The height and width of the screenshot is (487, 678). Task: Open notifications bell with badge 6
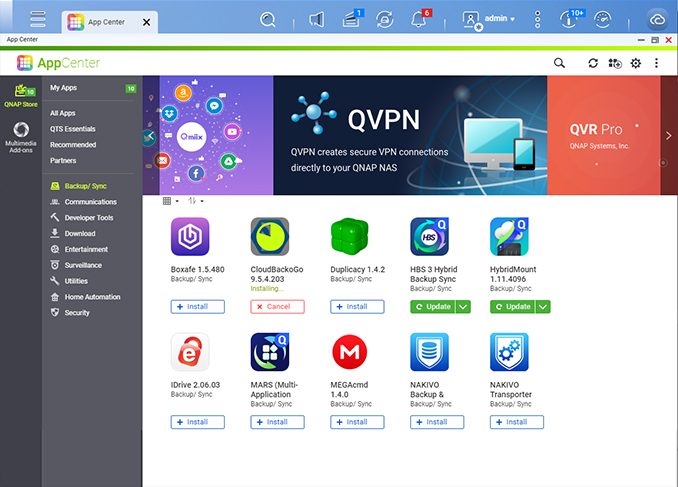coord(419,19)
